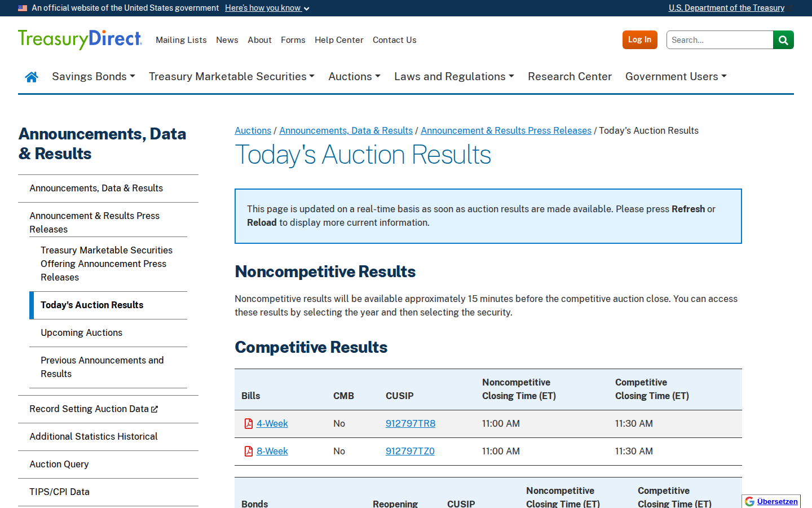The image size is (812, 508).
Task: Follow the Announcements, Data & Results breadcrumb link
Action: click(346, 130)
